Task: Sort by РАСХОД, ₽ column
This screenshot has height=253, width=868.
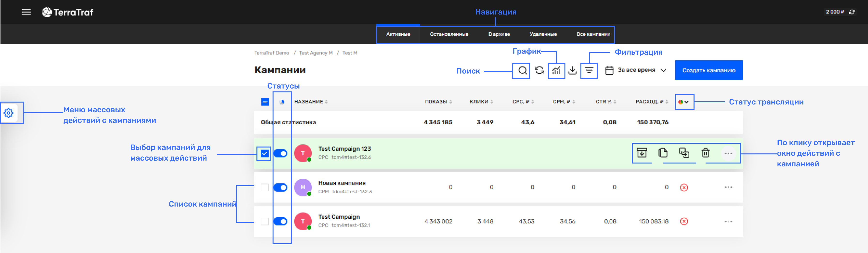Action: [652, 102]
